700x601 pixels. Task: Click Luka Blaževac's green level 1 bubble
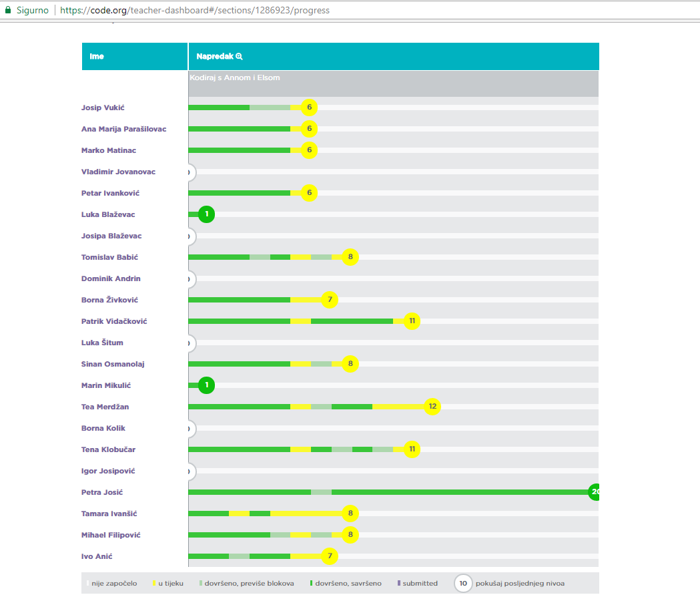point(207,214)
